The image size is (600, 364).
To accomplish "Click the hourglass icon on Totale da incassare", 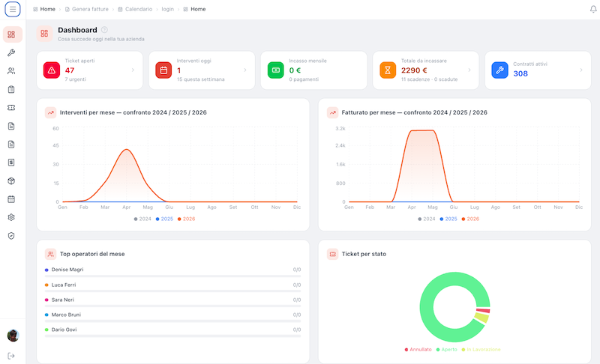I will coord(388,70).
